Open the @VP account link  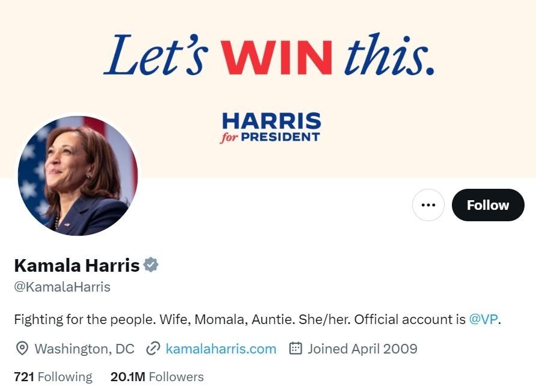click(x=483, y=319)
